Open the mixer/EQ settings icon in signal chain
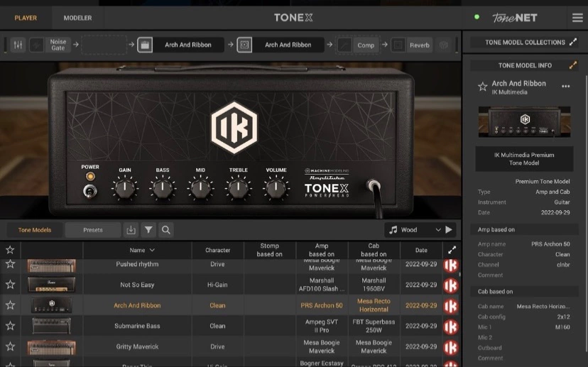The width and height of the screenshot is (588, 367). coord(18,45)
